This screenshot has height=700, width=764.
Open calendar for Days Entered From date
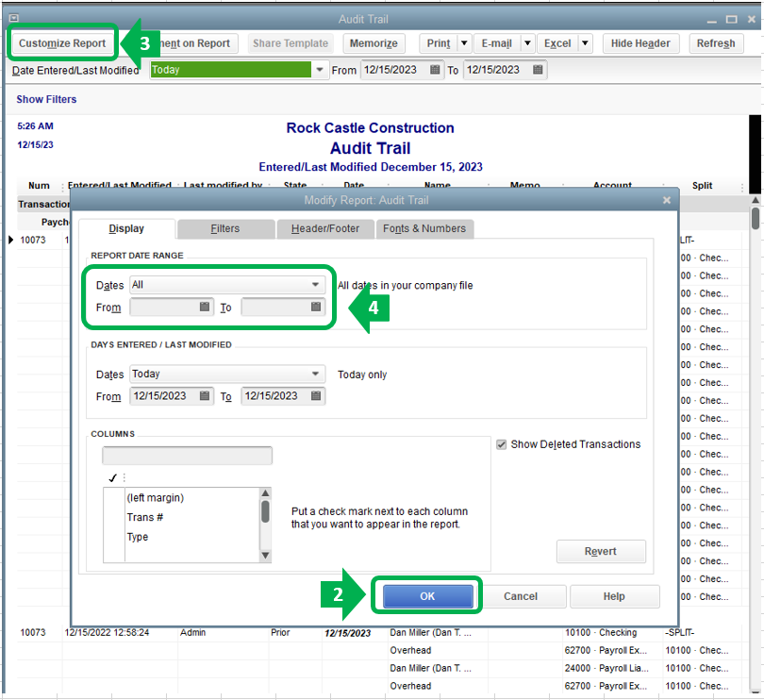[204, 395]
